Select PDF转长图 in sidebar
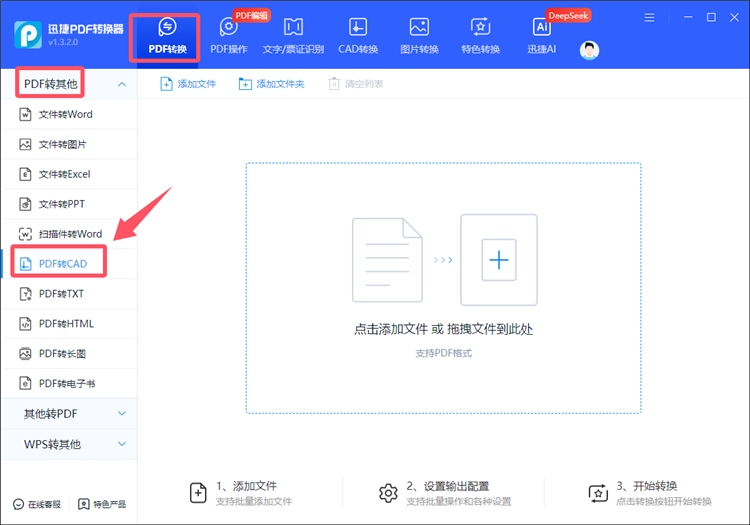The height and width of the screenshot is (525, 750). pos(69,354)
